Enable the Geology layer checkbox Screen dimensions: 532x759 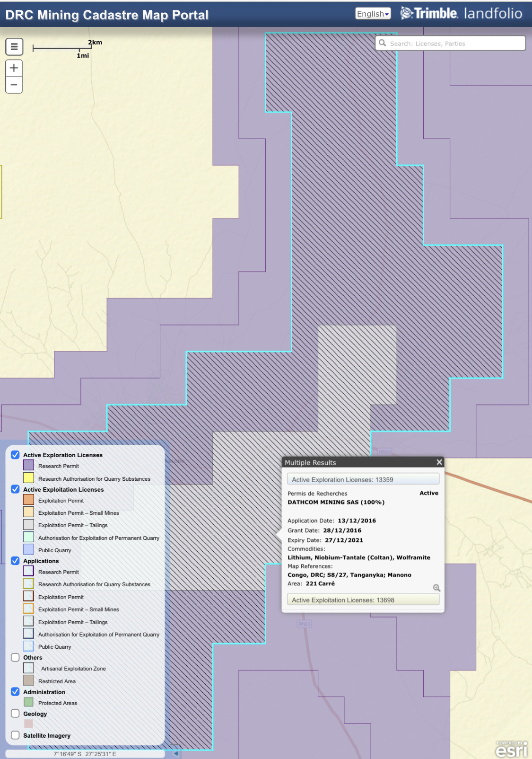15,713
